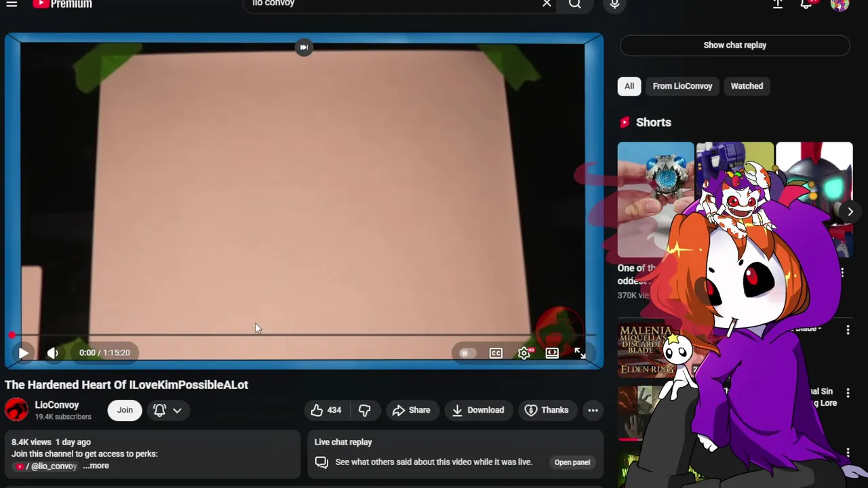868x488 pixels.
Task: Enter full screen mode
Action: [x=580, y=353]
